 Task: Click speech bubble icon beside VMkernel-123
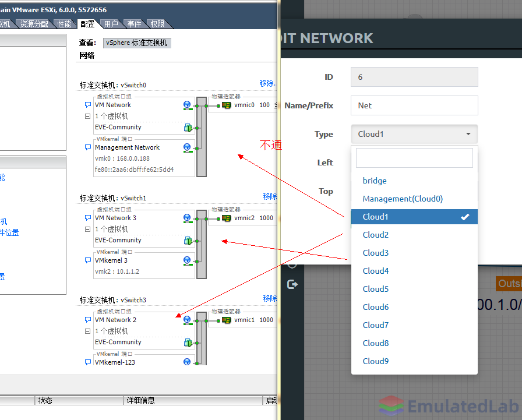pyautogui.click(x=88, y=362)
